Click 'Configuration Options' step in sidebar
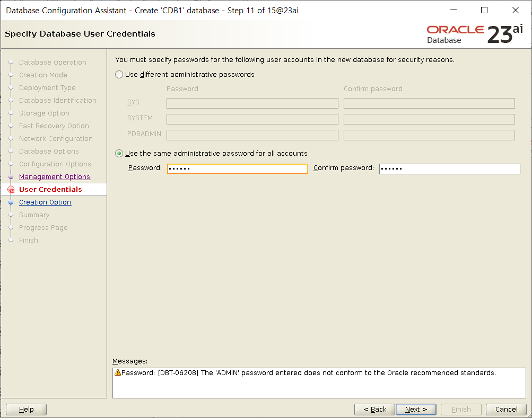532x418 pixels. click(55, 164)
